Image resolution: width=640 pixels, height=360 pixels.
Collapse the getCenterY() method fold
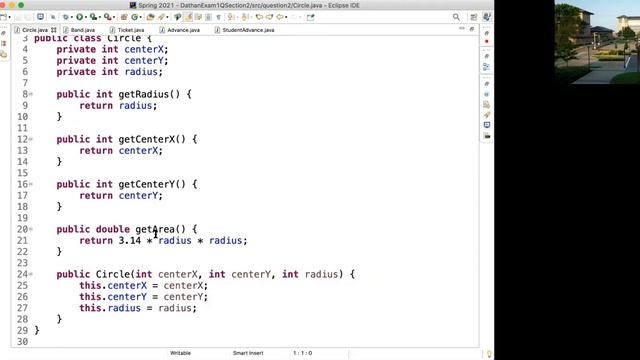point(31,184)
